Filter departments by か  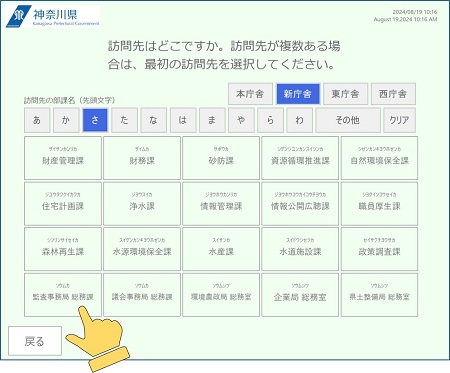(66, 120)
